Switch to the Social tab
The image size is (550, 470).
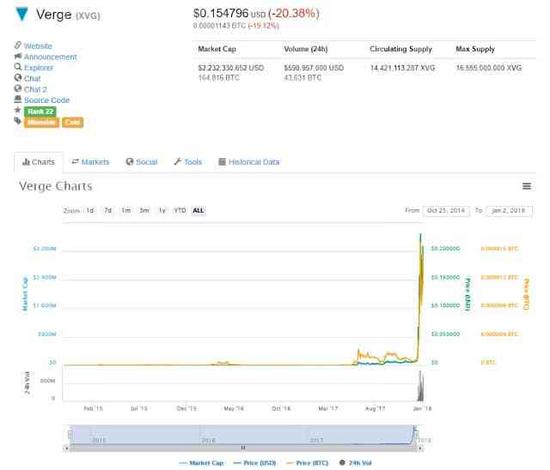point(142,162)
